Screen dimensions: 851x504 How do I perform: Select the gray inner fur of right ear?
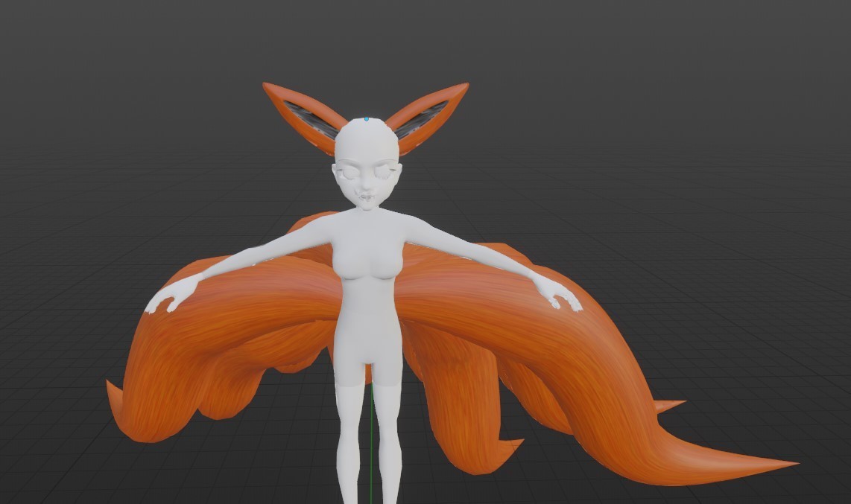pos(422,118)
